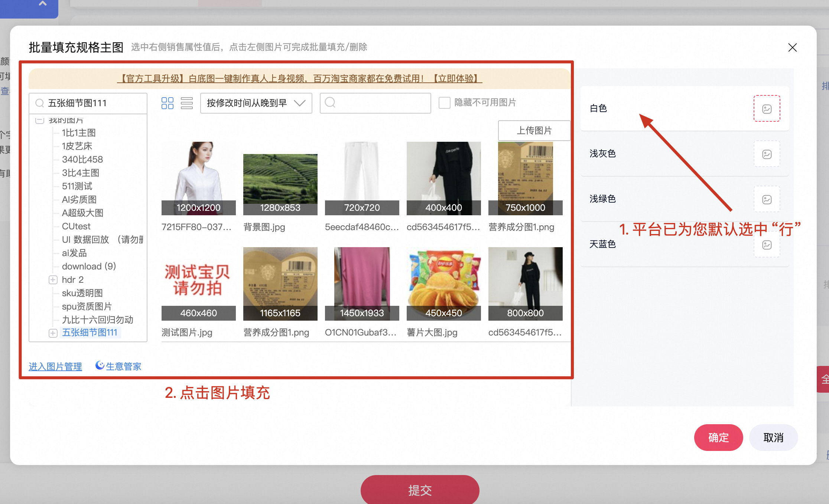Click folder search magnifier icon
Screen dimensions: 829x504
[40, 103]
